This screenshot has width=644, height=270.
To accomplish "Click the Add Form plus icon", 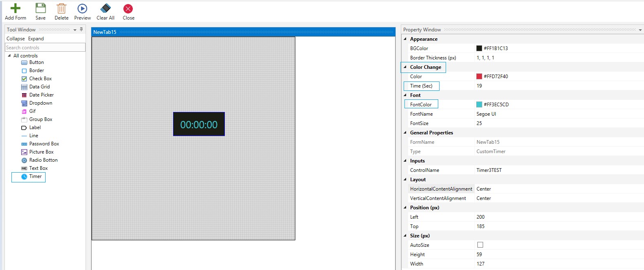I will 15,9.
